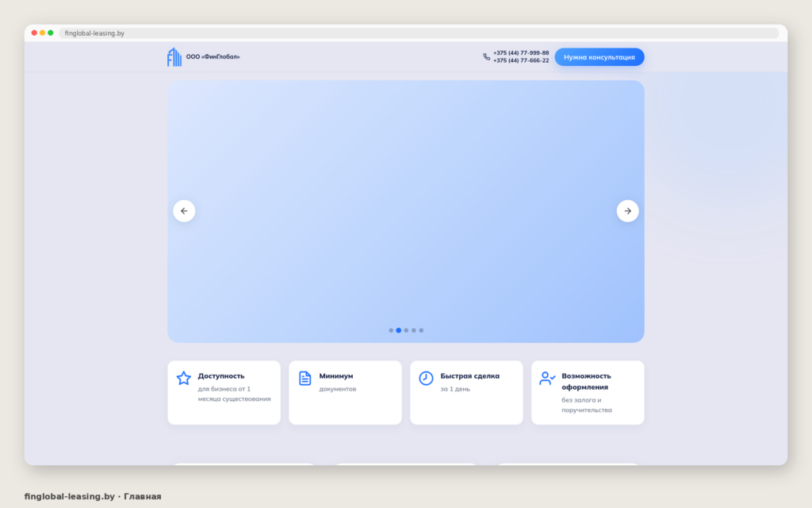Screen dimensions: 812x508
Task: Click the Минимум heading text
Action: pos(336,375)
